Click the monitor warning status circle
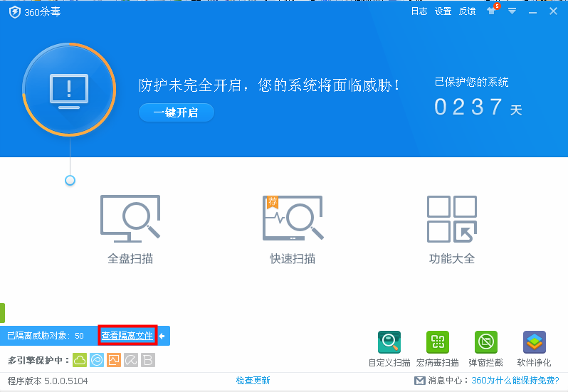Viewport: 568px width, 392px height. tap(69, 90)
